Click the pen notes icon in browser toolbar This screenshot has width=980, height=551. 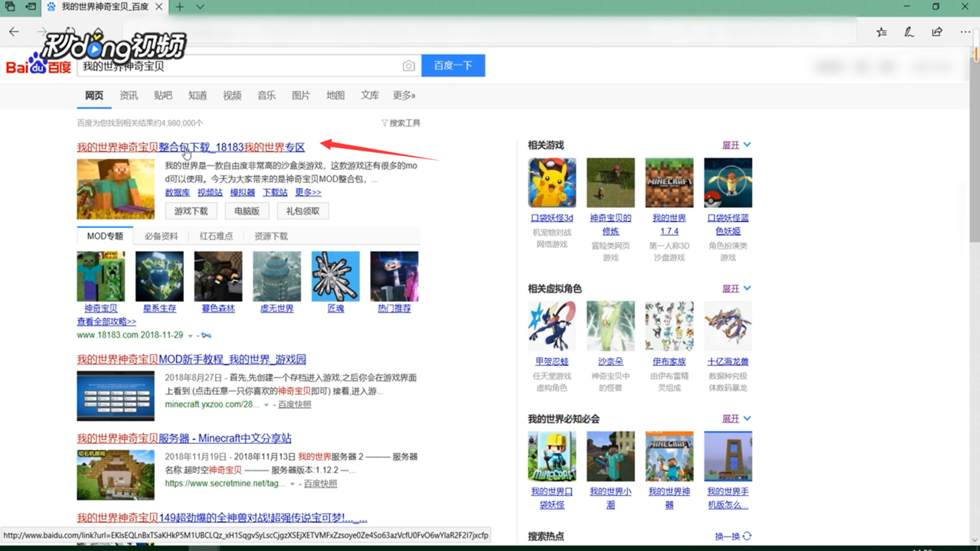tap(909, 32)
